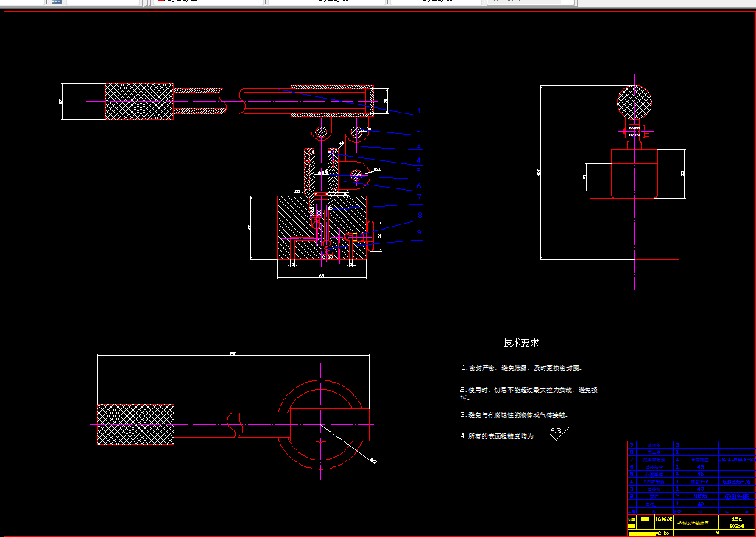Click leader callout number 7 beside section view
Screen dimensions: 756x537
pyautogui.click(x=420, y=197)
